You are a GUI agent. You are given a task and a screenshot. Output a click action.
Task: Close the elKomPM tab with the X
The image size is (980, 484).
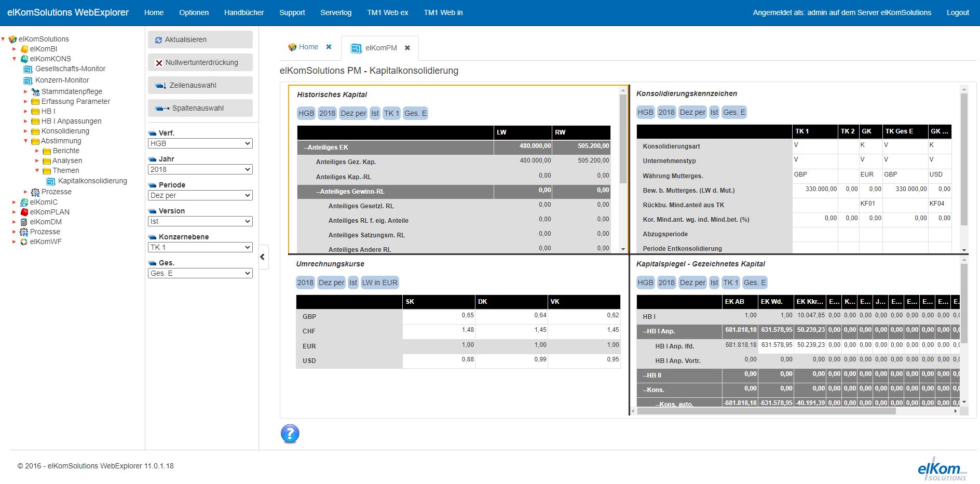pyautogui.click(x=407, y=48)
